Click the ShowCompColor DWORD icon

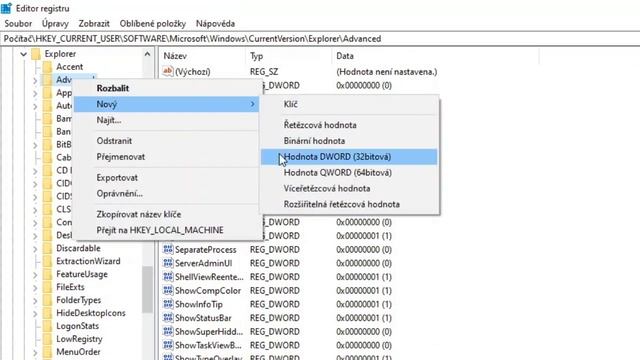click(x=168, y=290)
